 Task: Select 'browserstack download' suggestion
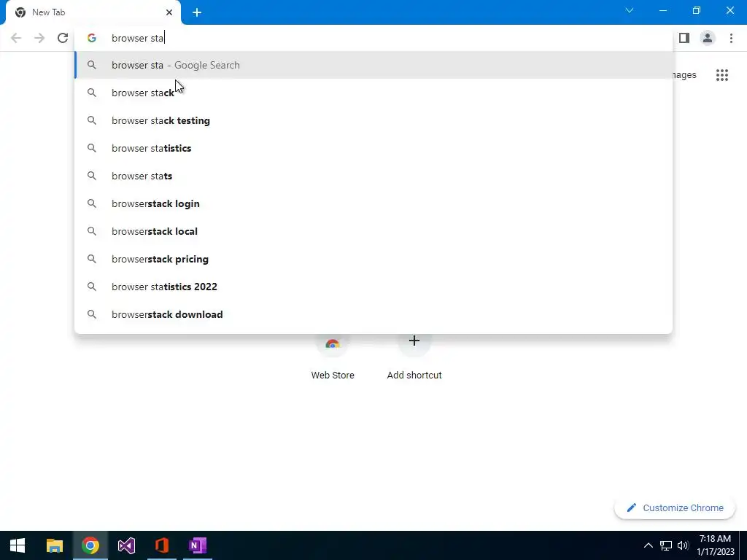click(x=374, y=314)
